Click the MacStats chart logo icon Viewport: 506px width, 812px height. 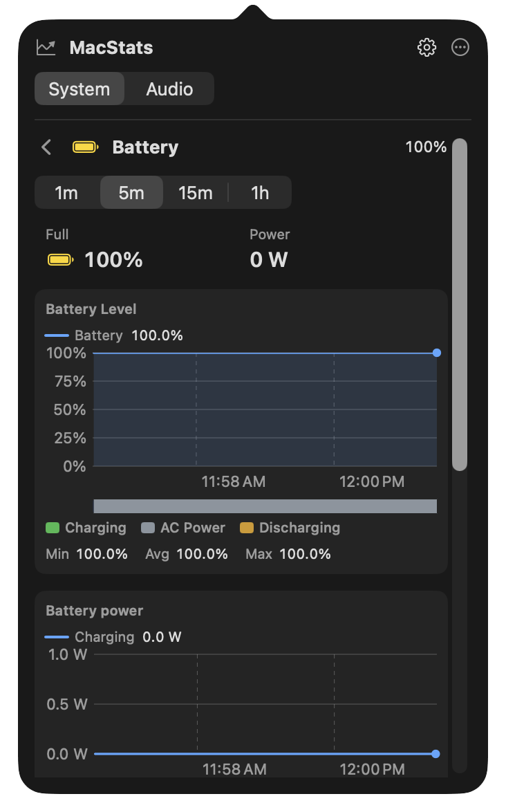[x=46, y=48]
